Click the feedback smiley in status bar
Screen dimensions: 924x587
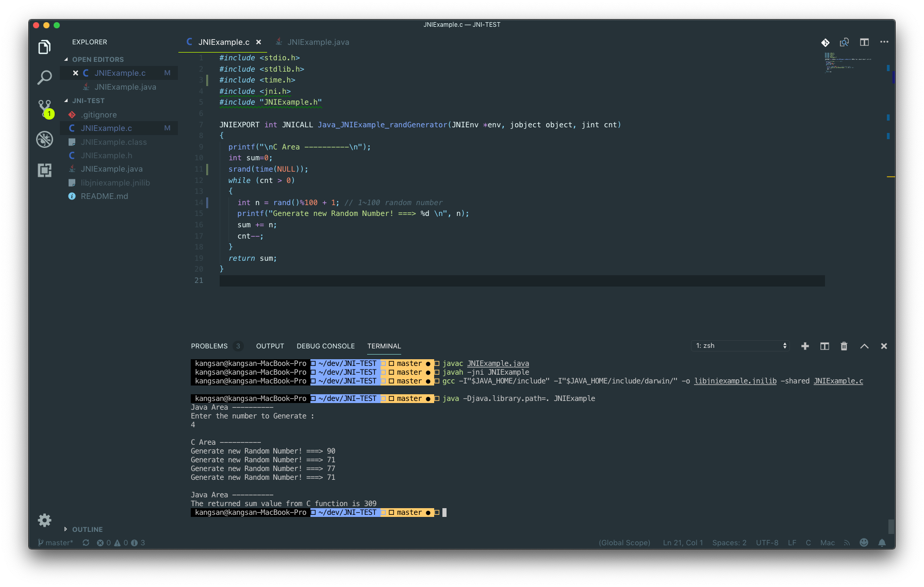click(864, 543)
